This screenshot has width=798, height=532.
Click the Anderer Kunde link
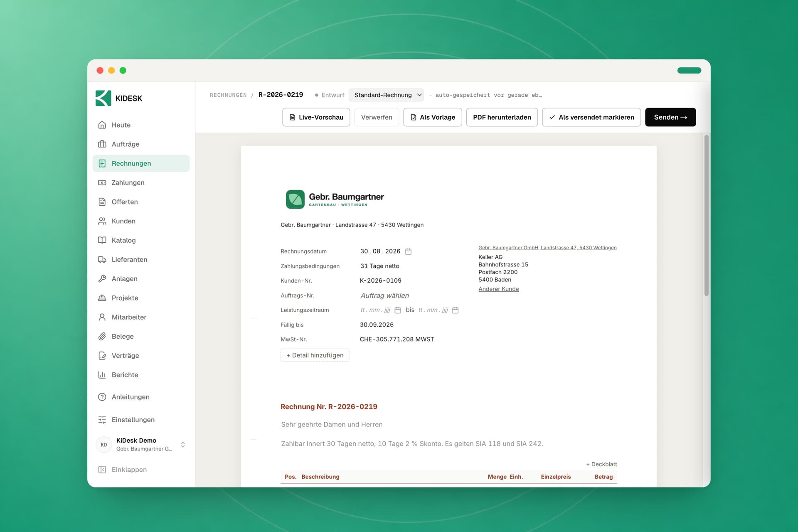498,289
